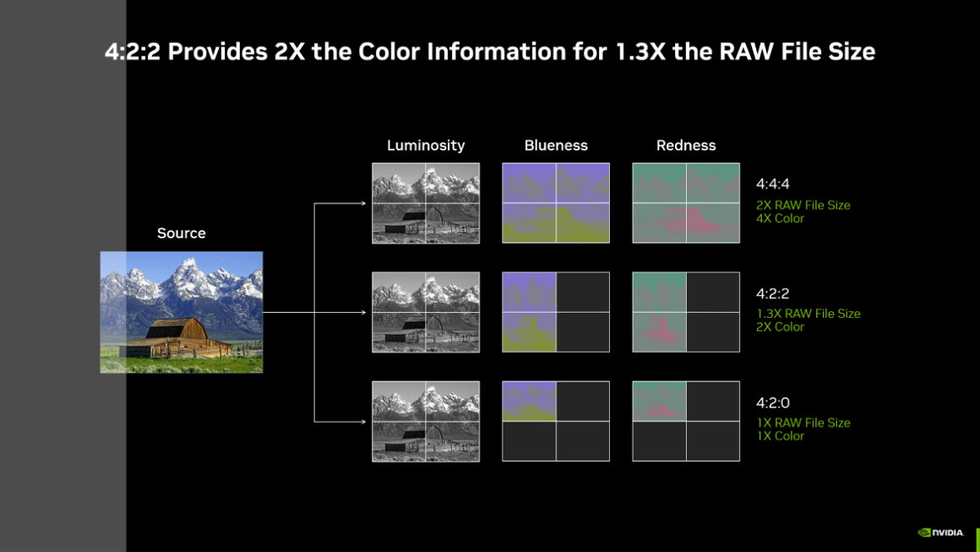Click the "4:2:0" label

pyautogui.click(x=772, y=402)
